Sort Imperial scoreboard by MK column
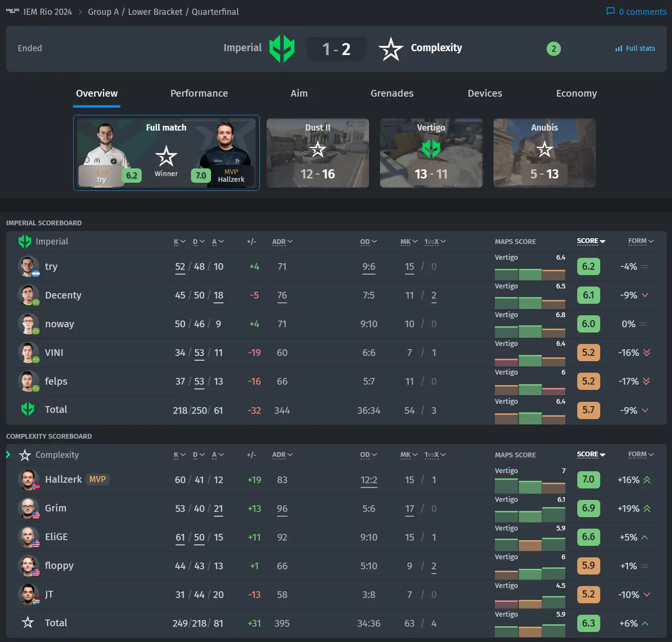Screen dimensions: 672x642 coord(409,242)
